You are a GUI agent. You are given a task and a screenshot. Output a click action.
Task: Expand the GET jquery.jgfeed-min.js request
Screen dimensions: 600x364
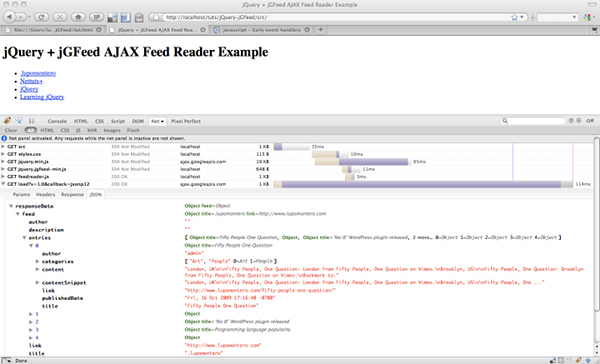3,169
